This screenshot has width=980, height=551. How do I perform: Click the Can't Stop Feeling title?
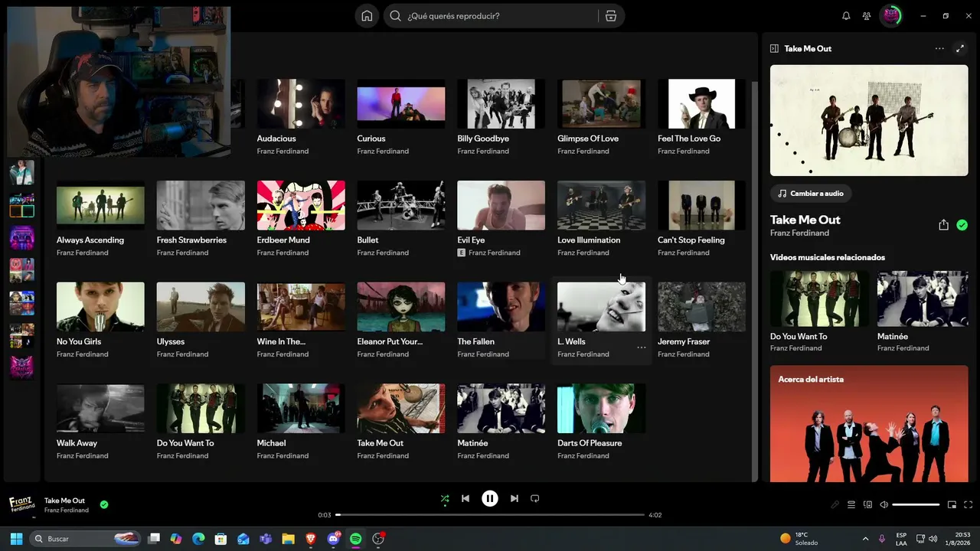pyautogui.click(x=691, y=240)
